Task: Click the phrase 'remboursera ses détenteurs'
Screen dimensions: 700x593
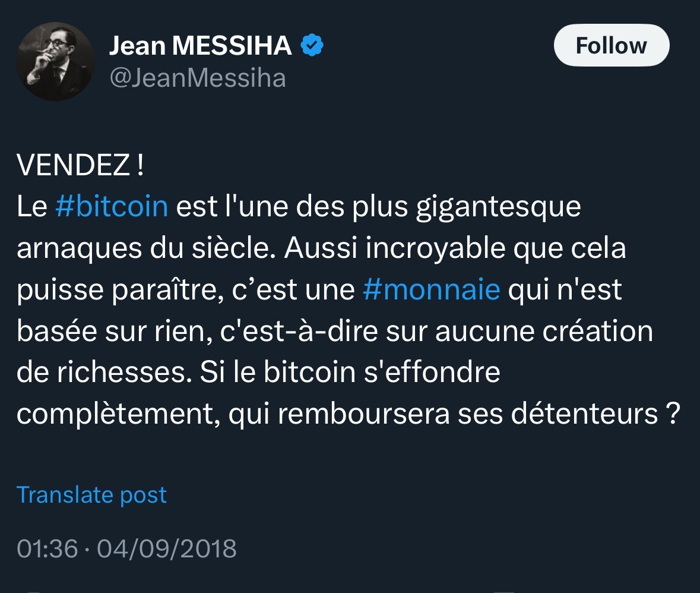Action: [x=466, y=415]
